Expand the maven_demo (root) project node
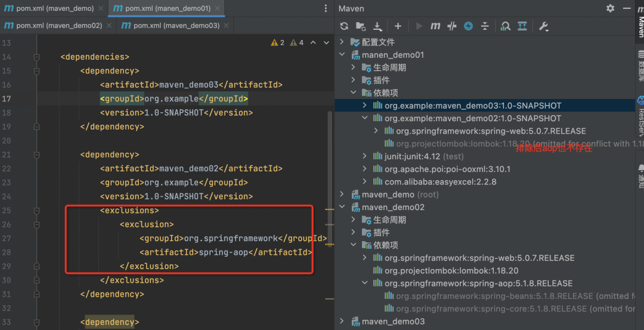The width and height of the screenshot is (644, 330). coord(341,195)
